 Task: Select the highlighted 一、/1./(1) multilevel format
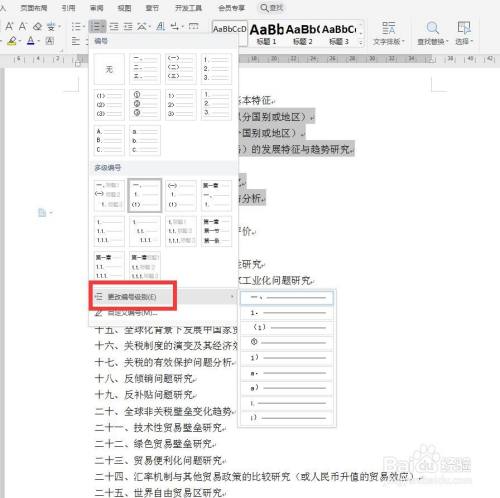pos(145,195)
